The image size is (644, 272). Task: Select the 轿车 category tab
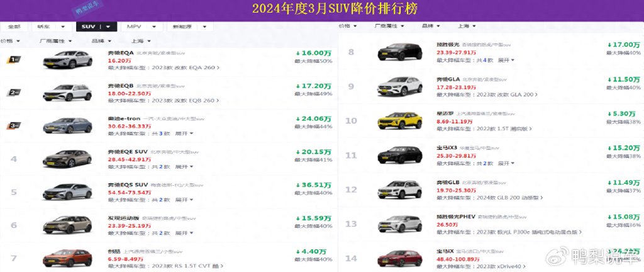pos(52,26)
